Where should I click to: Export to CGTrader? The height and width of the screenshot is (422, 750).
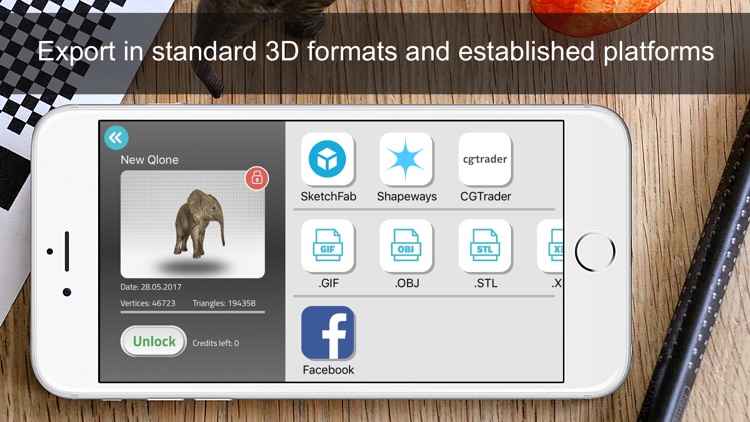pos(485,159)
